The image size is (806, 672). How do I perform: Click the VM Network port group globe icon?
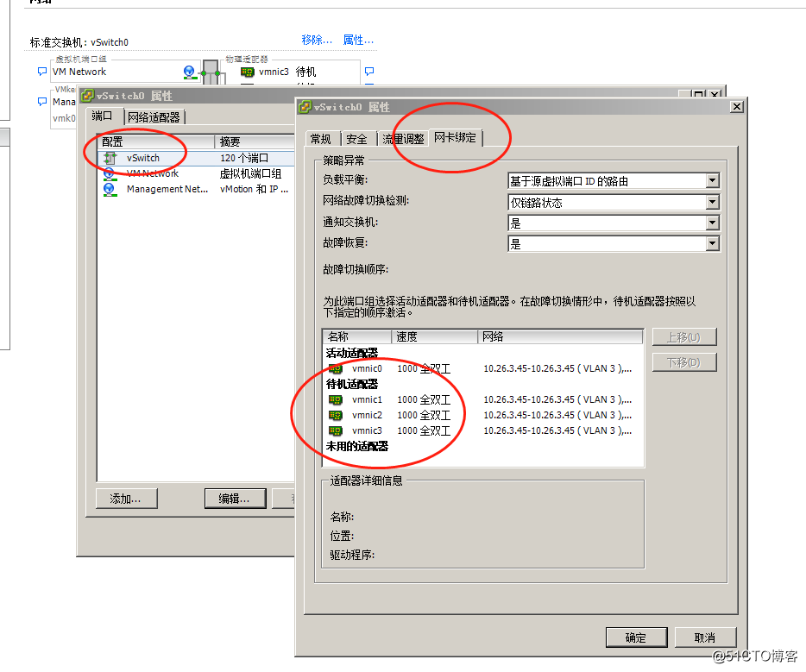pos(109,173)
